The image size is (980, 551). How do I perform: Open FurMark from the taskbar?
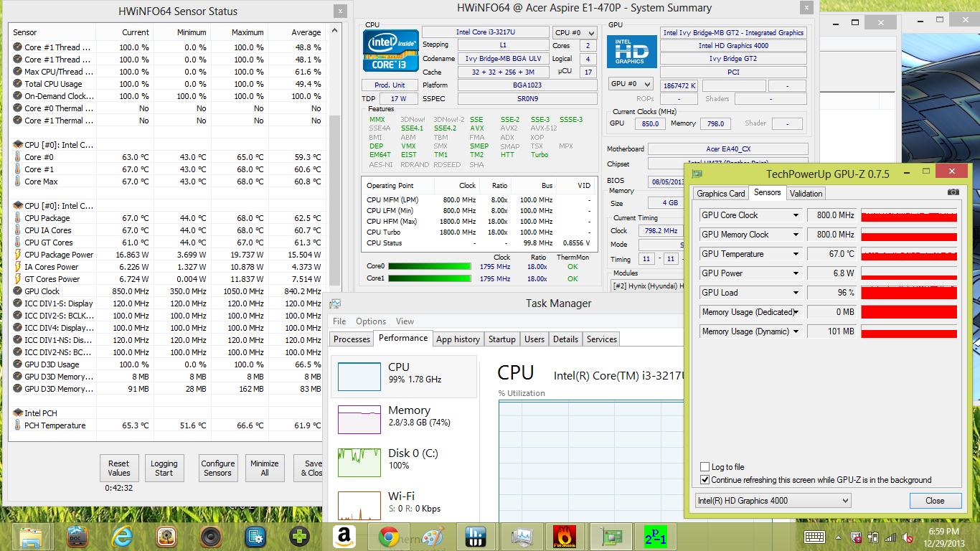pos(564,536)
